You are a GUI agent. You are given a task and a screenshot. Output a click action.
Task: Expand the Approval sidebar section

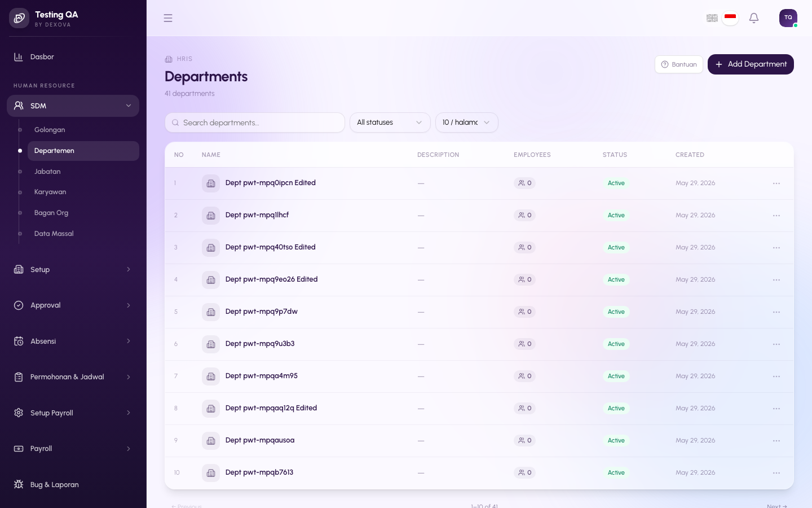pyautogui.click(x=73, y=305)
